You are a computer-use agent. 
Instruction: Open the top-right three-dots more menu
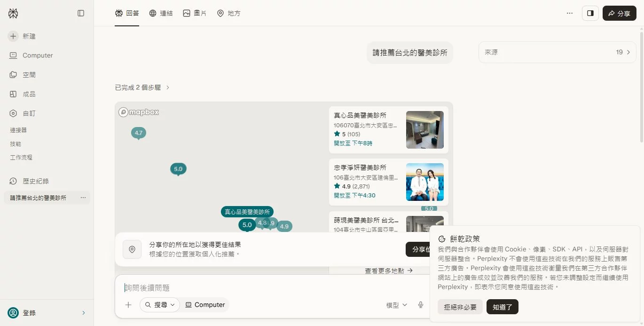click(570, 13)
